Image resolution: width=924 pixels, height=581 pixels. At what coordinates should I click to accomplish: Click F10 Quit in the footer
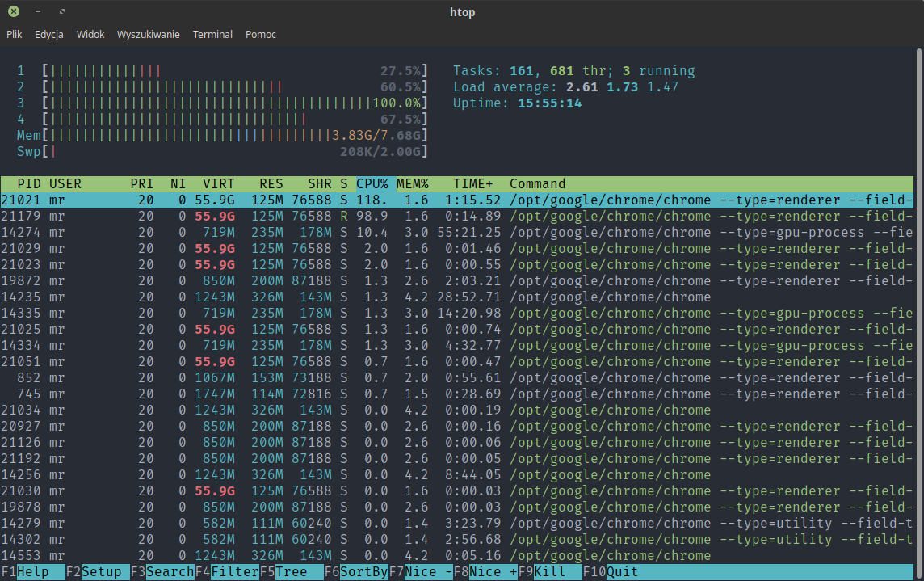[x=611, y=571]
